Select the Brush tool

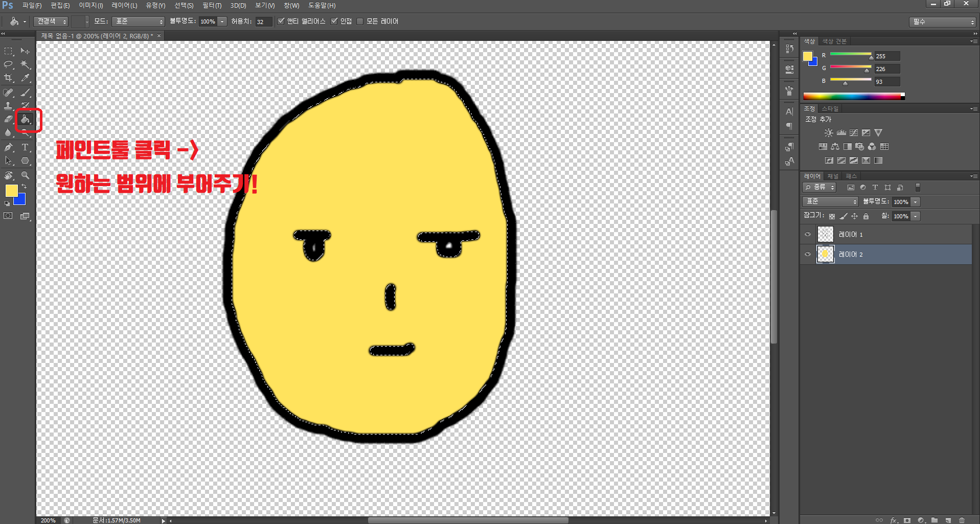tap(25, 93)
